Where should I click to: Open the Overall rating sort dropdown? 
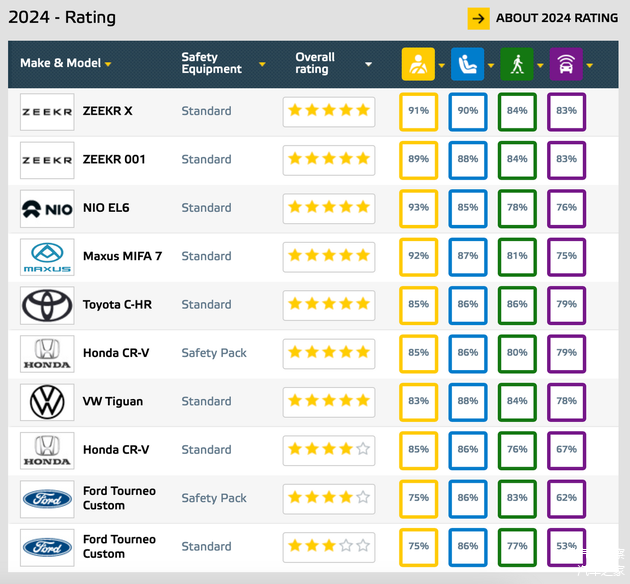(x=368, y=64)
